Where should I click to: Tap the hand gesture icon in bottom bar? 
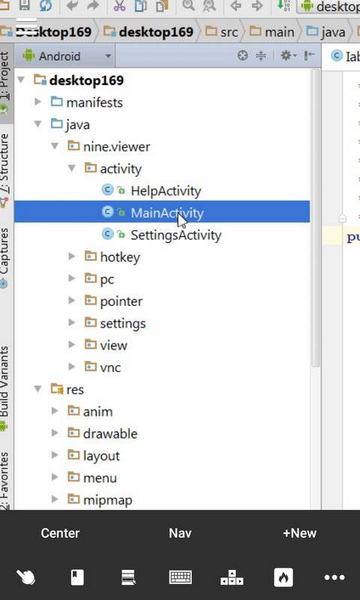pyautogui.click(x=26, y=577)
